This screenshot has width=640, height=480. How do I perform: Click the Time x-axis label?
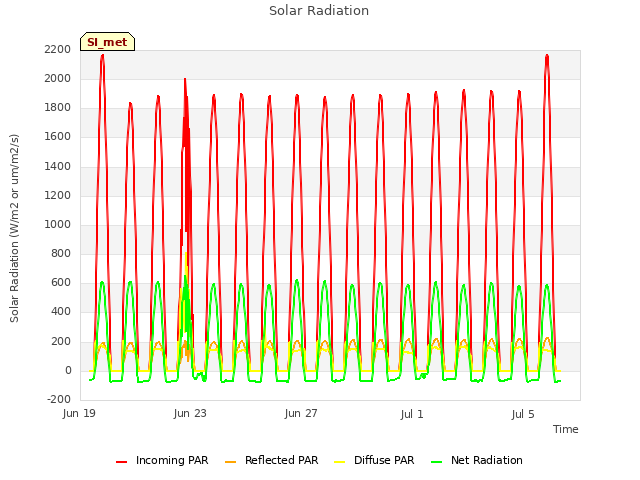tap(565, 429)
